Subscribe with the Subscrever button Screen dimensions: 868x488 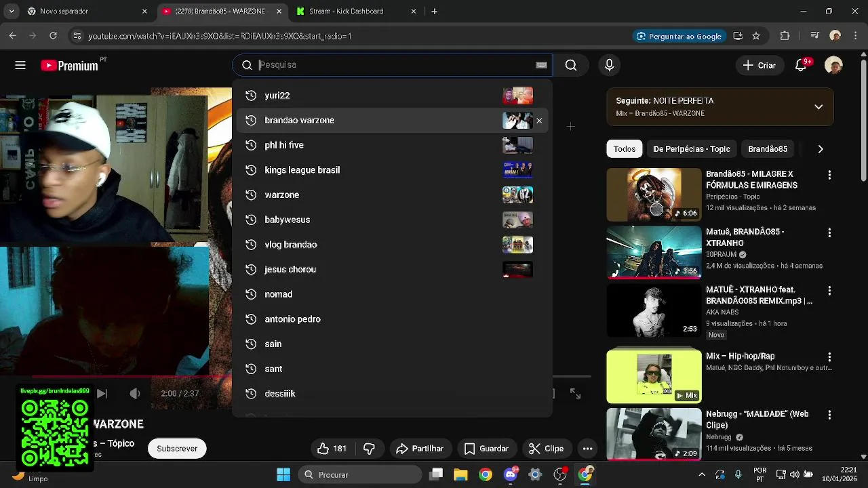click(177, 449)
